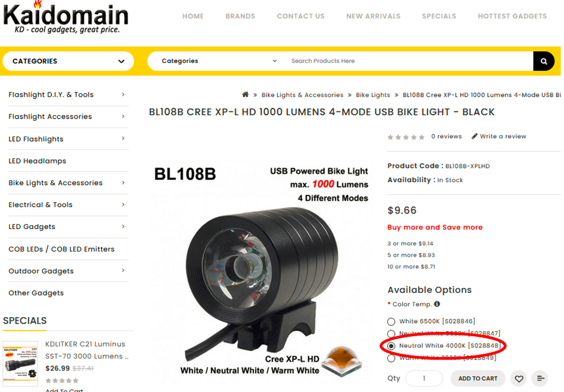Go to the BRANDS menu page
Viewport: 564px width, 392px height.
coord(240,16)
